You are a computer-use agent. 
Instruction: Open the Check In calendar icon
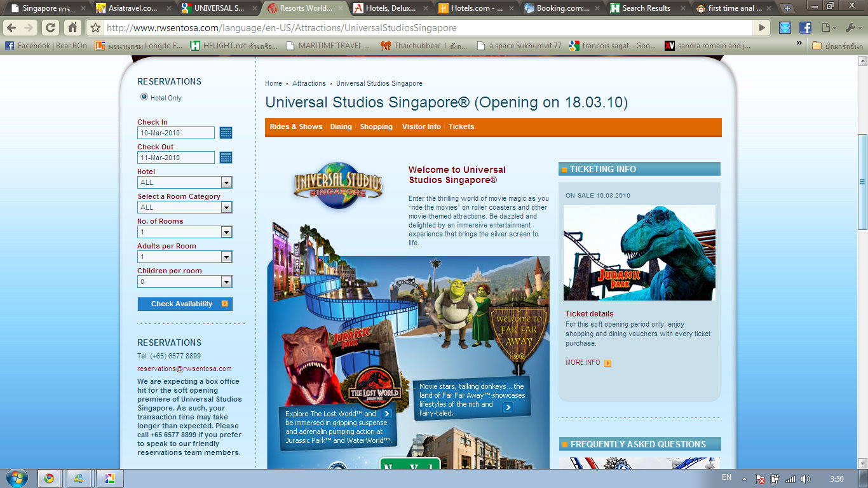[226, 133]
